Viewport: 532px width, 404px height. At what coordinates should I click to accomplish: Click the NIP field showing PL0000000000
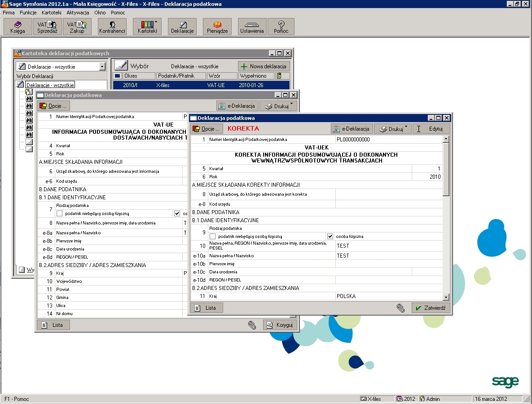click(389, 140)
